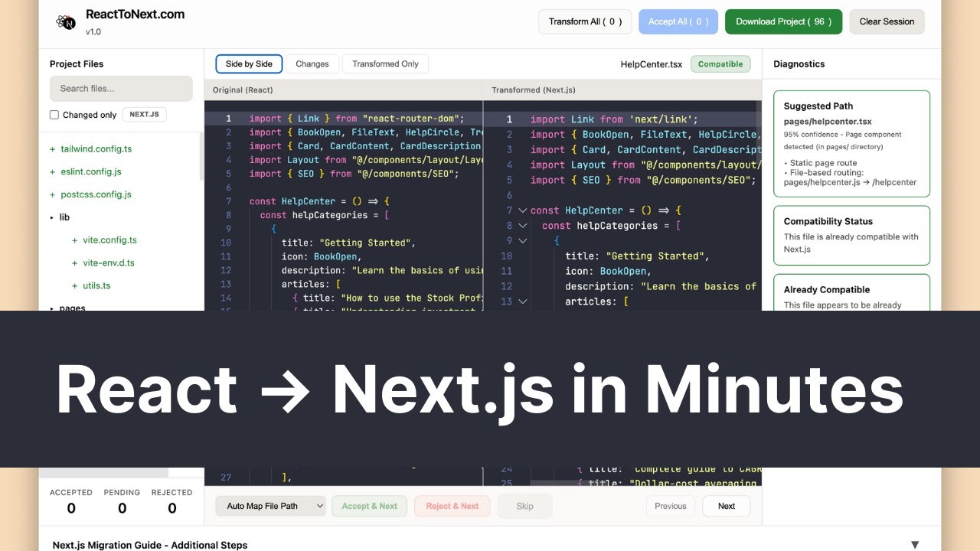Click the project files list scrollbar
980x551 pixels.
(201, 157)
